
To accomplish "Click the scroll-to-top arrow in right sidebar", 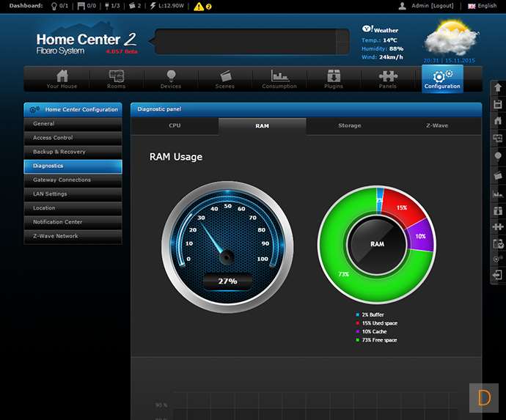I will click(497, 86).
